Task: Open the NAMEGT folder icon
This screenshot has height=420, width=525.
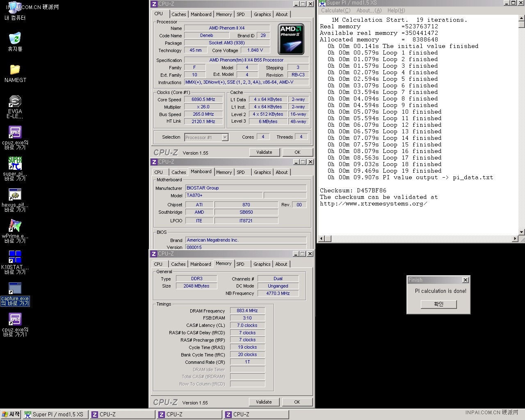Action: pyautogui.click(x=15, y=73)
